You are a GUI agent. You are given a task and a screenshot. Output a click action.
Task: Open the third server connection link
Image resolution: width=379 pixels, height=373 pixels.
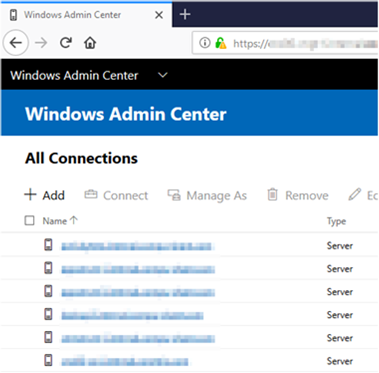138,292
